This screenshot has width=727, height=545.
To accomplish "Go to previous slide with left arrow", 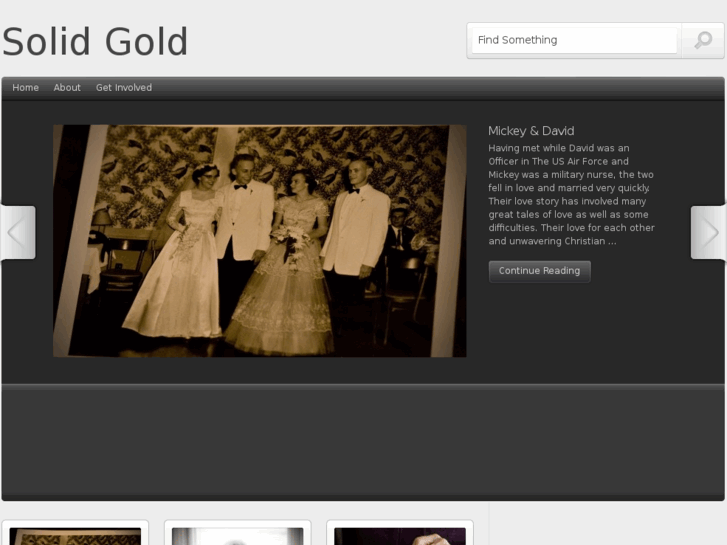I will coord(18,232).
